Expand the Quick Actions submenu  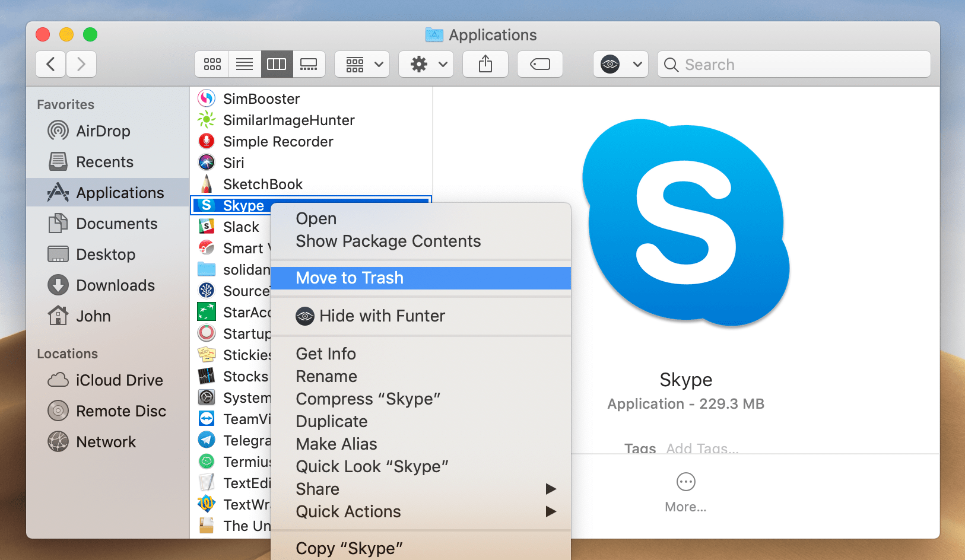pos(348,511)
